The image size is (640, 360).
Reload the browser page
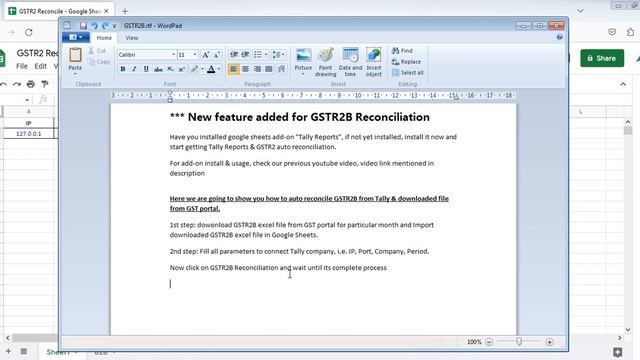coord(29,32)
